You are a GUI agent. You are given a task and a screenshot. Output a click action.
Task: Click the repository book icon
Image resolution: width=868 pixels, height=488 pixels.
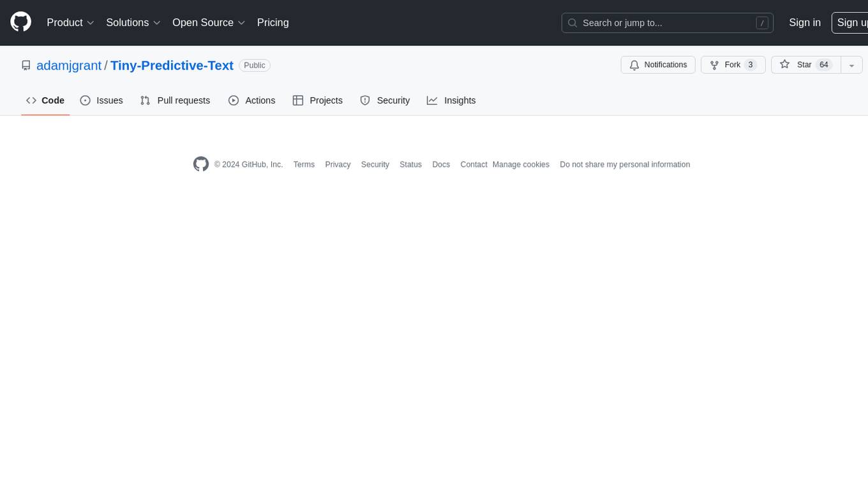[x=26, y=65]
